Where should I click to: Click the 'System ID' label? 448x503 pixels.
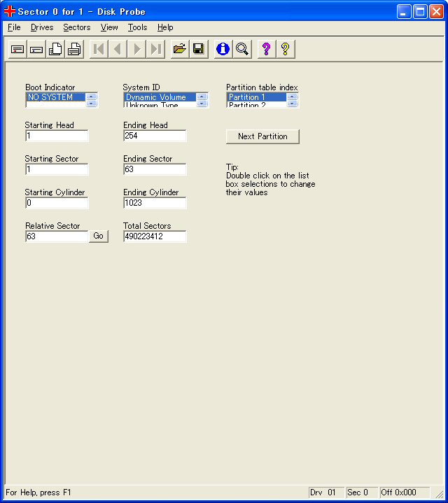(x=141, y=87)
